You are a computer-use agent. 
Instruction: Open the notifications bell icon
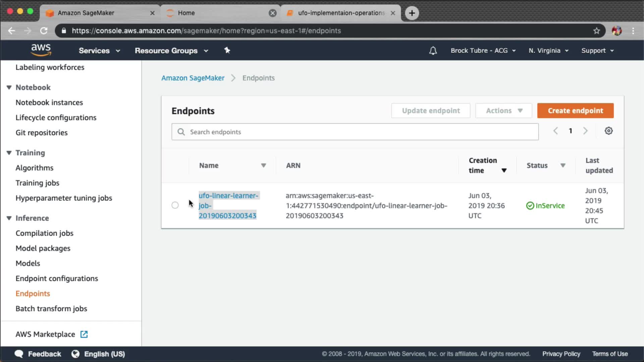[x=433, y=51]
